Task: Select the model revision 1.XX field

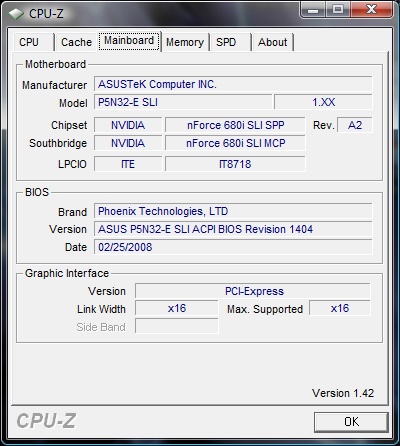Action: (323, 102)
